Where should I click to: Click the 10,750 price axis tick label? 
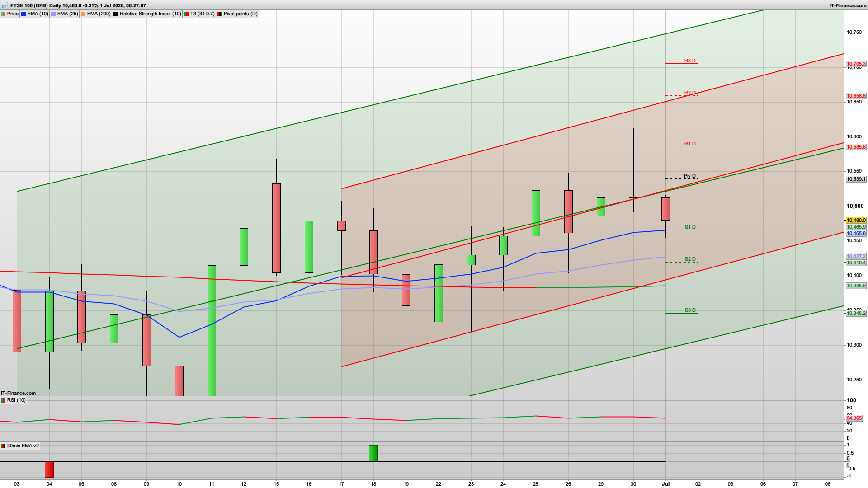[x=854, y=33]
